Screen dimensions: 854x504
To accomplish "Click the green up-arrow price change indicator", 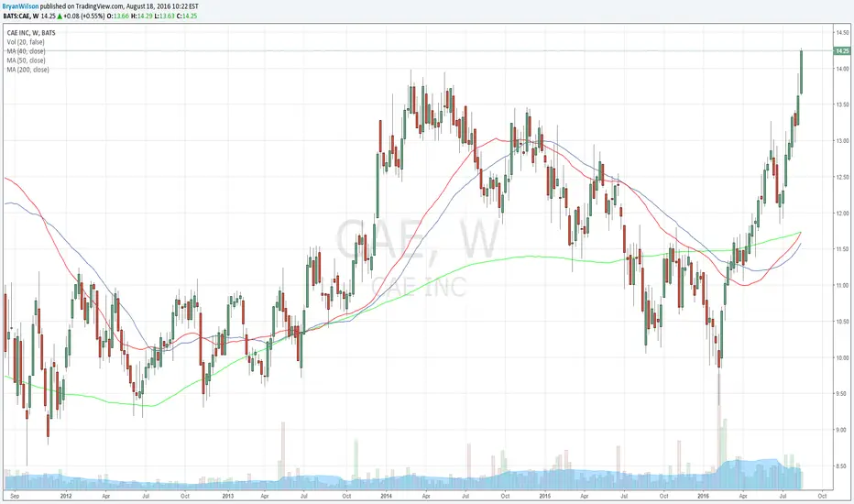I will (x=60, y=16).
